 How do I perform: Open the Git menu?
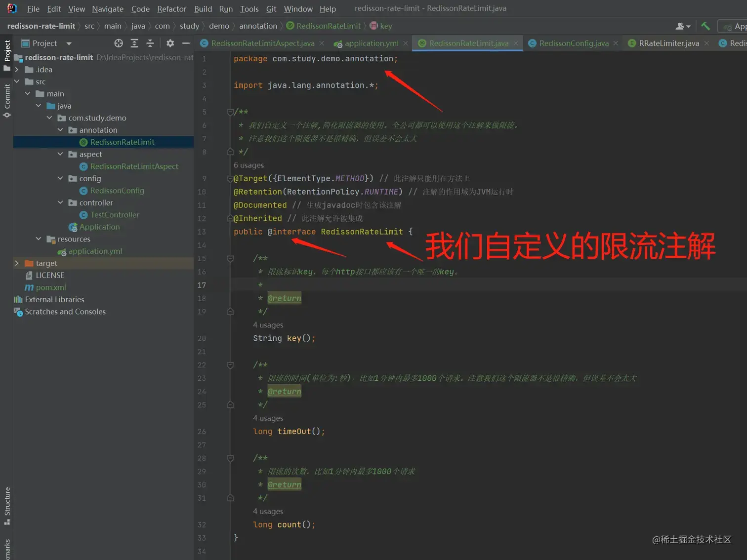271,9
